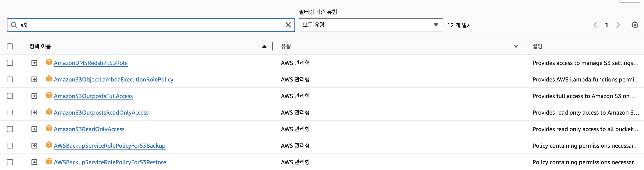Image resolution: width=644 pixels, height=170 pixels.
Task: Focus the policy search input field
Action: 151,25
